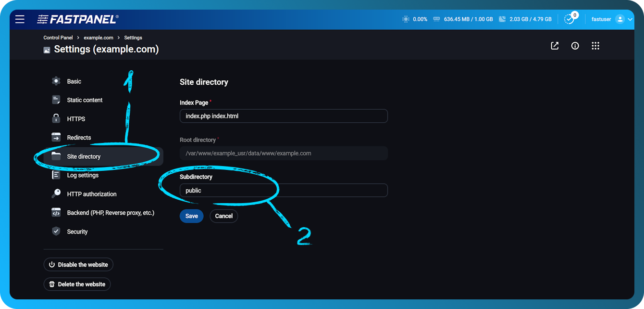The image size is (644, 309).
Task: Select the HTTPS settings section
Action: pos(75,118)
